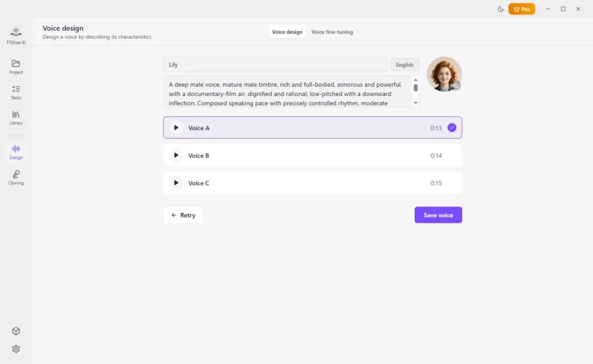Click the 0:15 duration of Voice C

tap(435, 183)
